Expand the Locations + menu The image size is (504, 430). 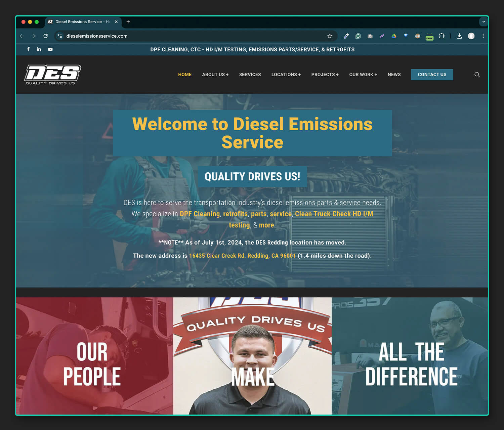point(286,75)
